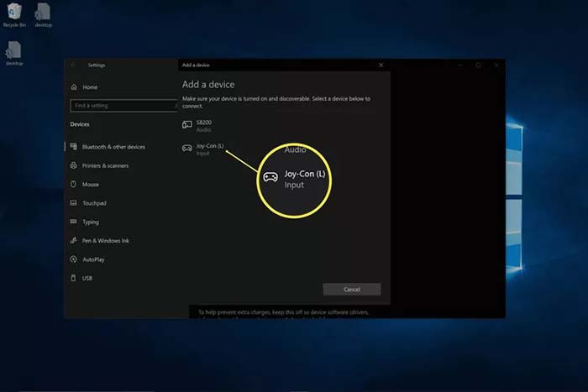This screenshot has height=392, width=588.
Task: Click the Settings back arrow
Action: click(x=73, y=65)
